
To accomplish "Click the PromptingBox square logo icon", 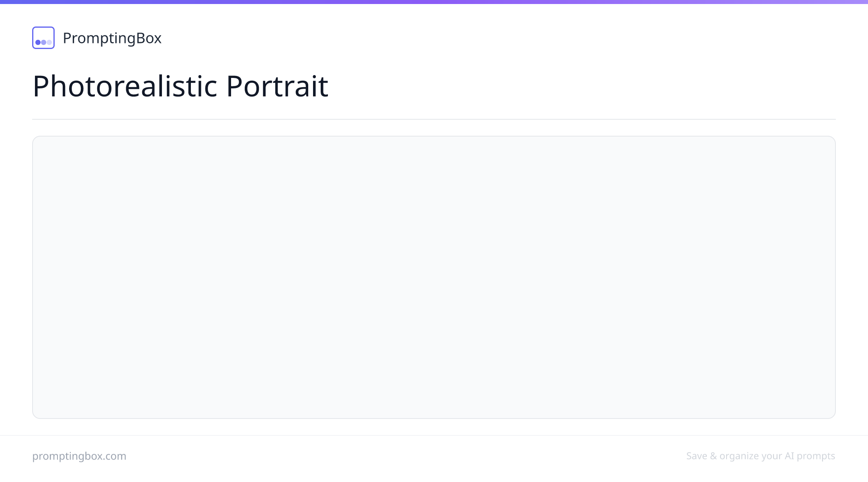I will pos(43,38).
